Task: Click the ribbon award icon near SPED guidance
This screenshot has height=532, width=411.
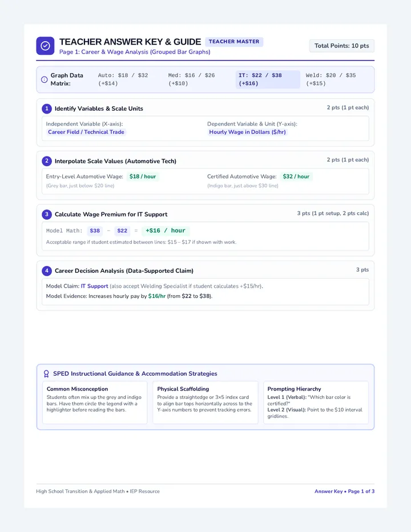Action: click(x=46, y=373)
